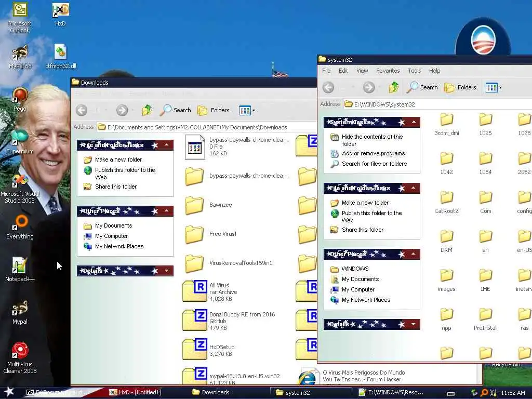532x399 pixels.
Task: Open Microsoft Visual Studio 2008 shortcut
Action: click(x=20, y=188)
